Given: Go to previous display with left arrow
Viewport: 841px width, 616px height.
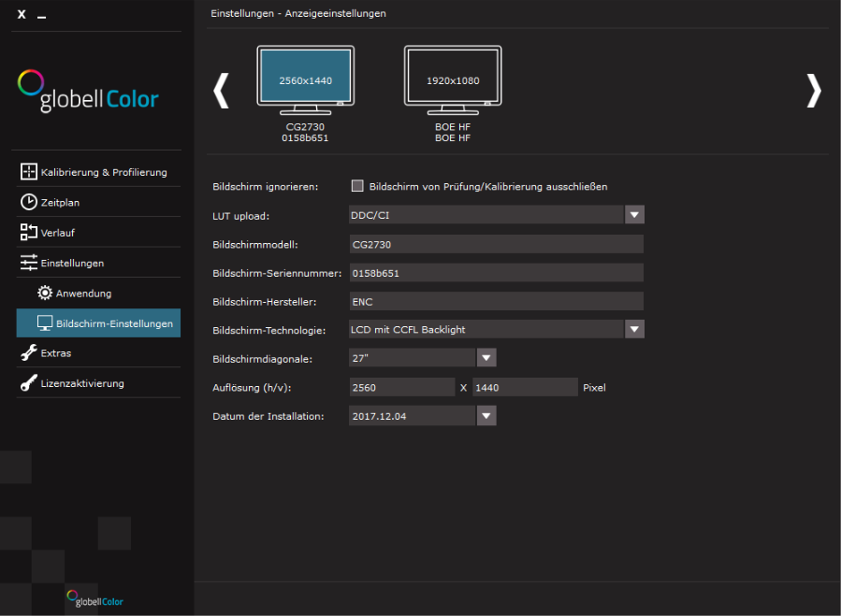Looking at the screenshot, I should pyautogui.click(x=221, y=91).
